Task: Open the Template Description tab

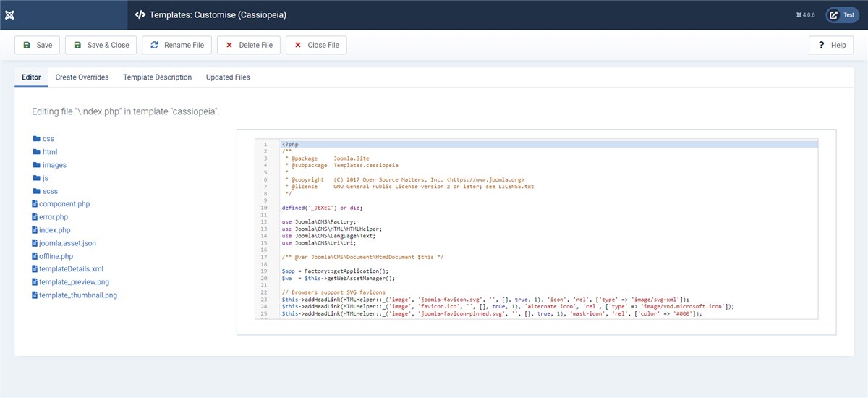Action: pyautogui.click(x=157, y=77)
